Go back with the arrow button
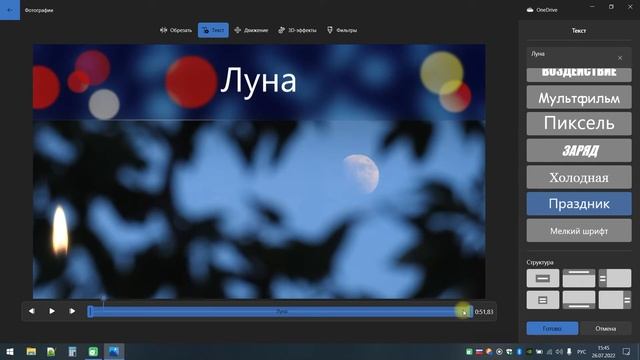 tap(10, 10)
